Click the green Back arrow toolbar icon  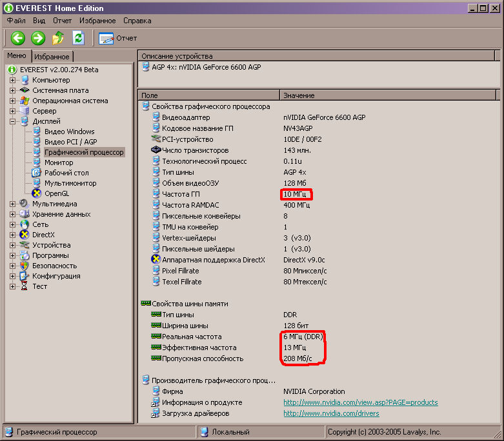pos(18,38)
